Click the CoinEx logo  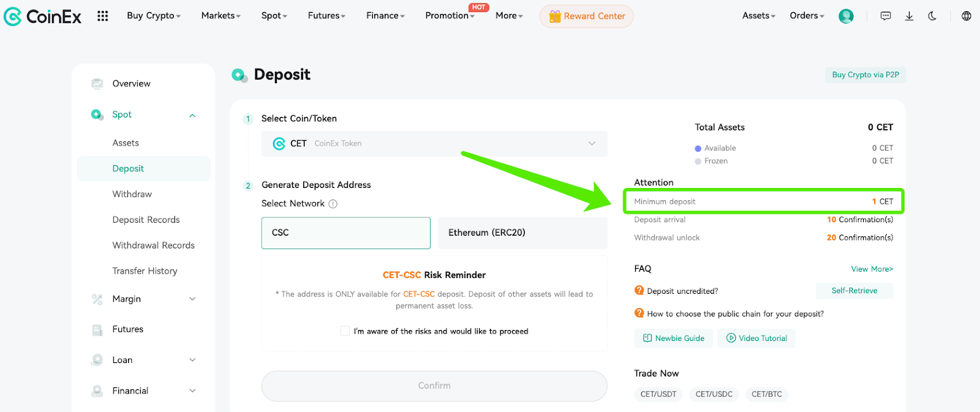(42, 17)
